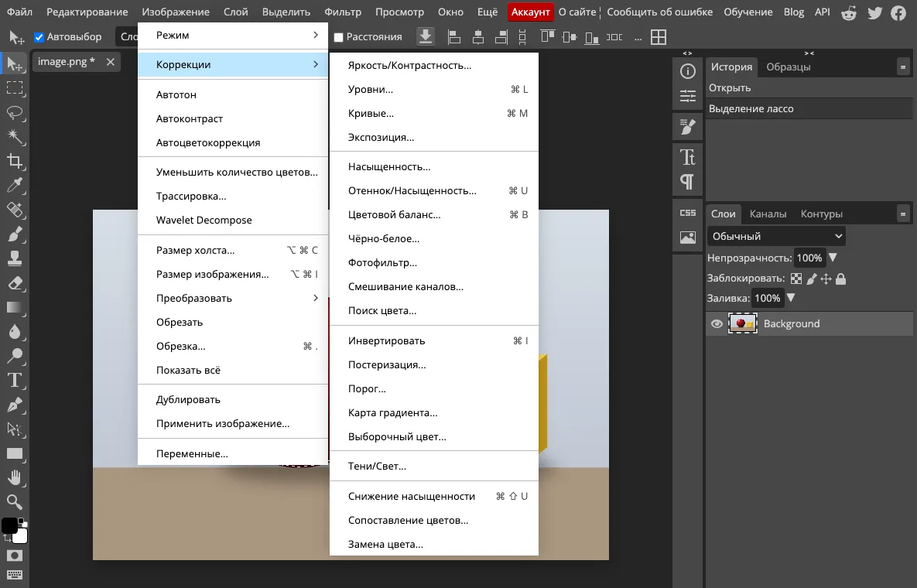Screen dimensions: 917x588
Task: Select the Pen tool
Action: click(15, 405)
